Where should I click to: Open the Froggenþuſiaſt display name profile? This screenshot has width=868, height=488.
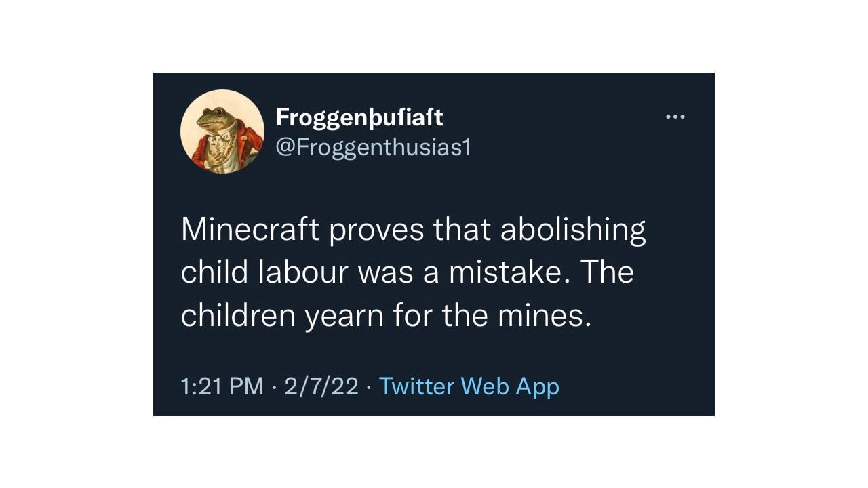pos(359,117)
